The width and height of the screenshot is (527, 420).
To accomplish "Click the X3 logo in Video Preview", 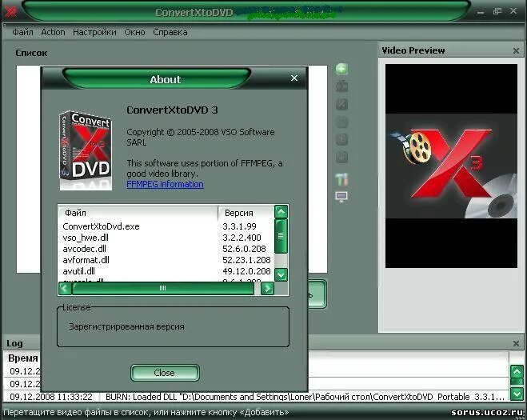I will (451, 166).
